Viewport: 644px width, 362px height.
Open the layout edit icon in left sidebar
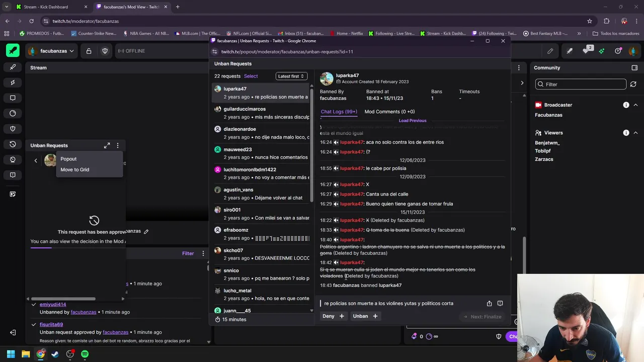click(x=13, y=194)
